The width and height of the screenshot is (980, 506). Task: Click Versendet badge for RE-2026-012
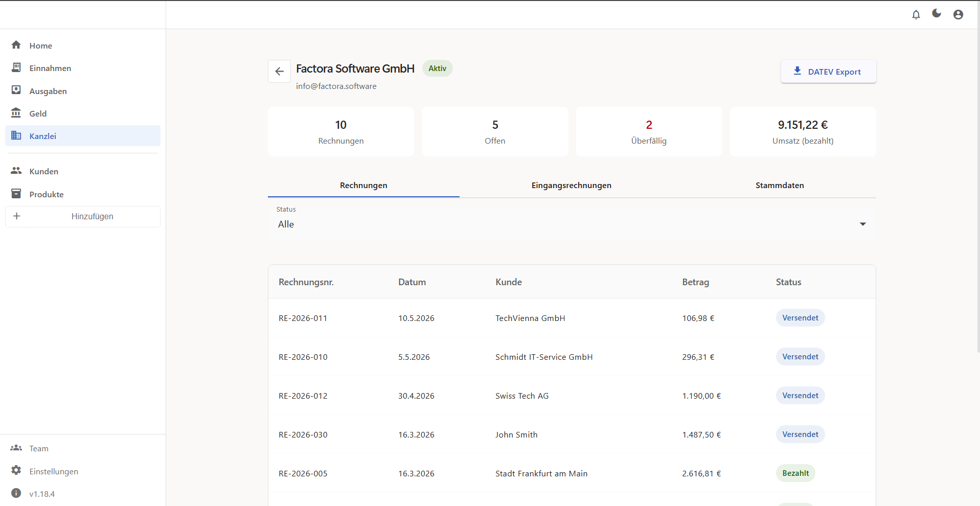[800, 396]
